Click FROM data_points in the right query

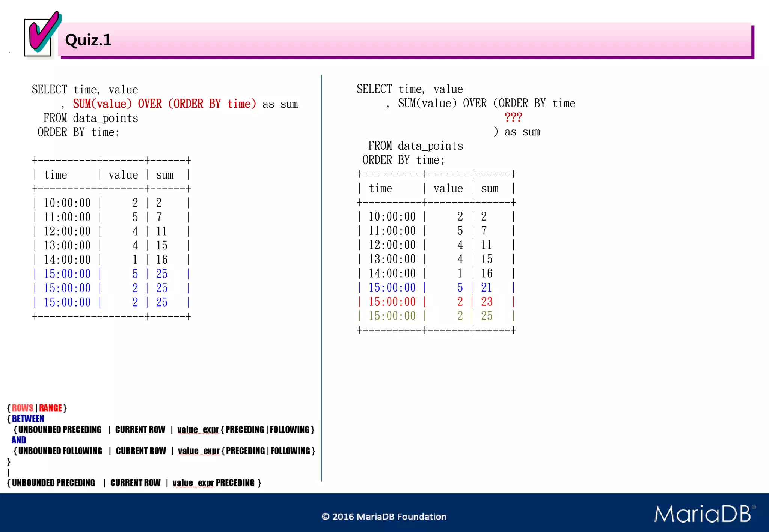[416, 146]
